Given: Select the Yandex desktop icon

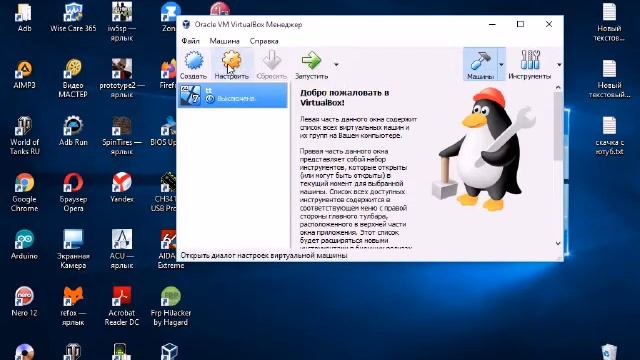Looking at the screenshot, I should click(122, 189).
